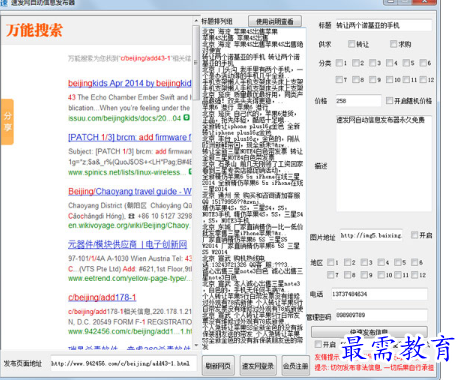This screenshot has height=380, width=463.
Task: Check 分类 category box 4
Action: [390, 63]
